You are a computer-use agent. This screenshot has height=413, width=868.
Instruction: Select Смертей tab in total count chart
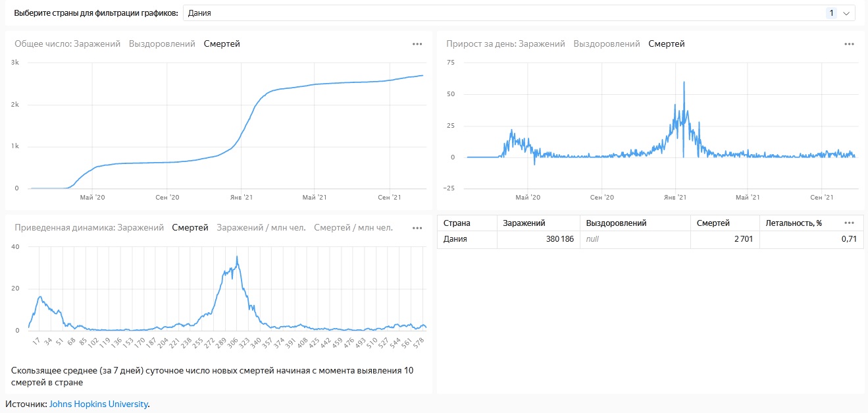(222, 44)
